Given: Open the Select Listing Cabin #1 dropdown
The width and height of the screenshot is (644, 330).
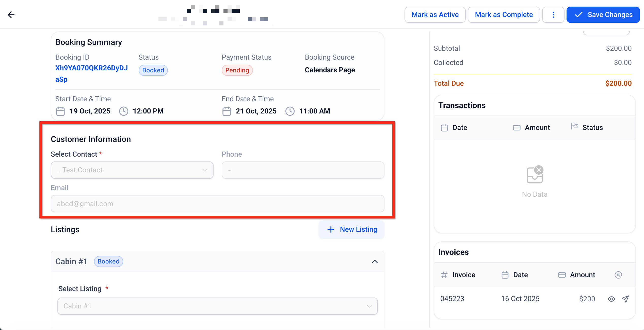Looking at the screenshot, I should (x=217, y=306).
